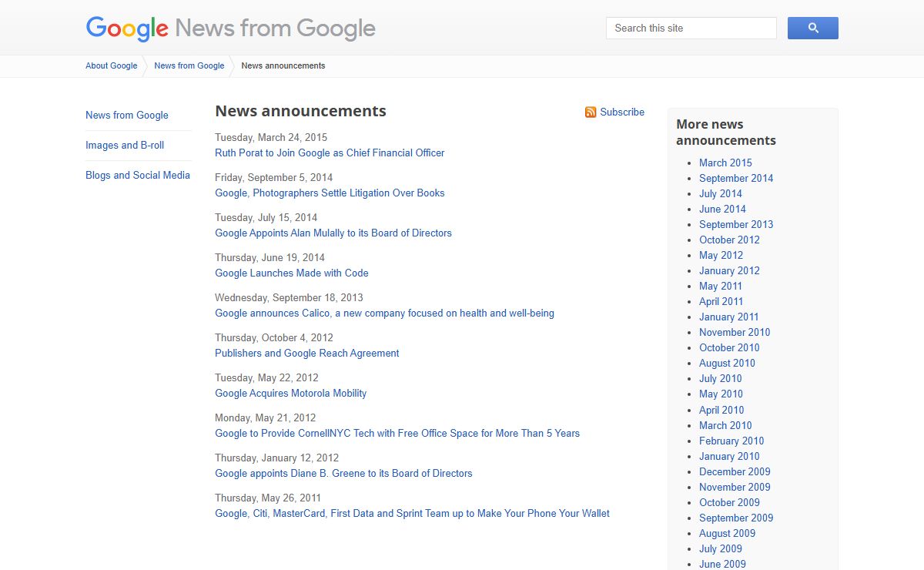Image resolution: width=924 pixels, height=570 pixels.
Task: Open Google Launches Made with Code
Action: coord(292,273)
